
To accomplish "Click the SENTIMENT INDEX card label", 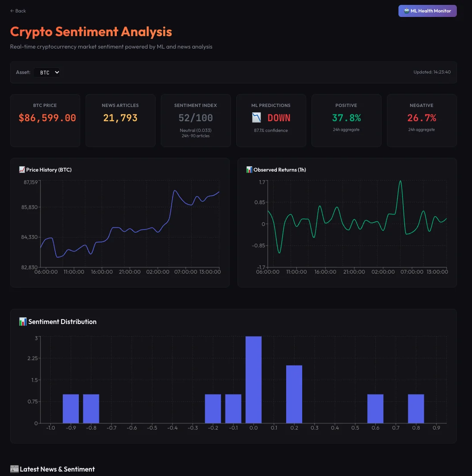I will pos(196,105).
